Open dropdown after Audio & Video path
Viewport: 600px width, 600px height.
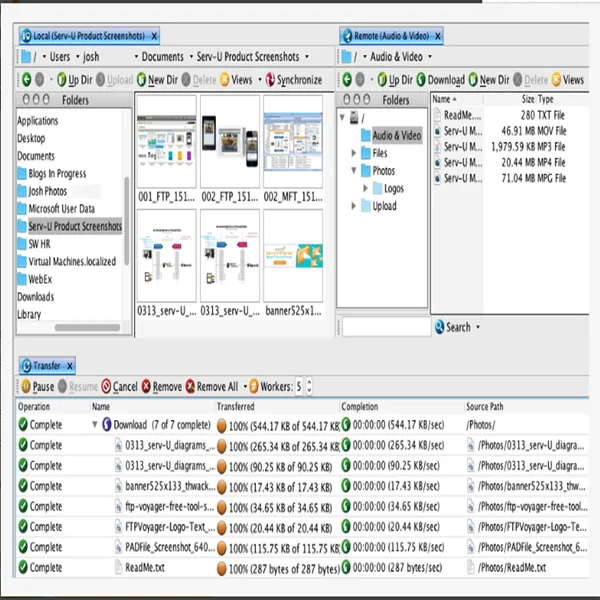pyautogui.click(x=430, y=57)
